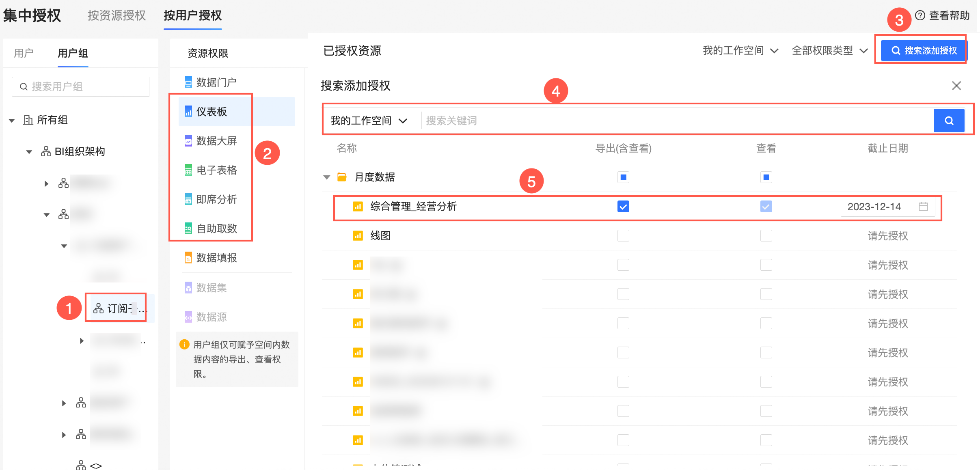Screen dimensions: 980x470
Task: Enable the 查看 checkbox for 线图
Action: point(766,236)
